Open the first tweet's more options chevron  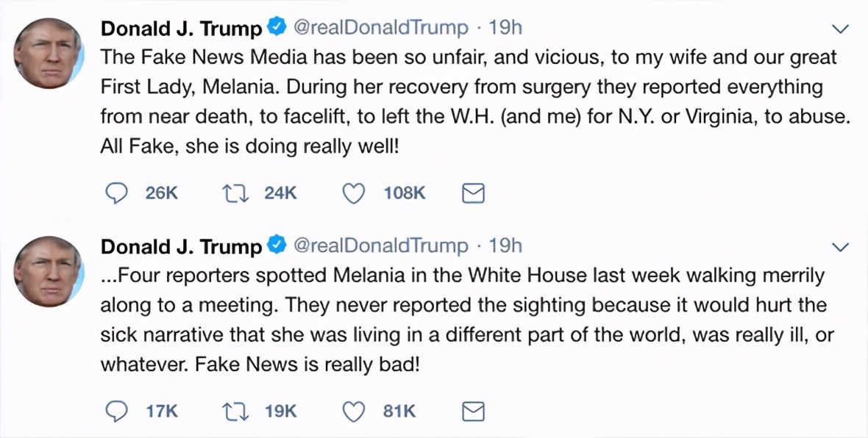(839, 29)
